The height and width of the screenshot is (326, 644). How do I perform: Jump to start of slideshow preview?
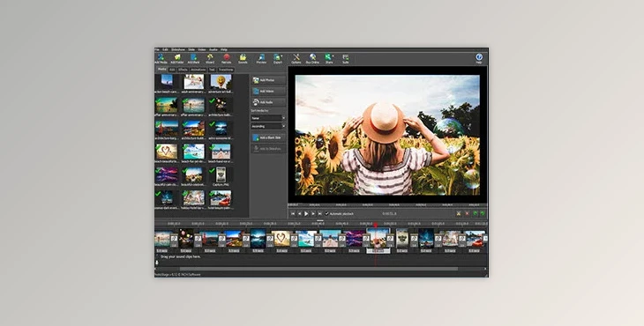pos(293,213)
